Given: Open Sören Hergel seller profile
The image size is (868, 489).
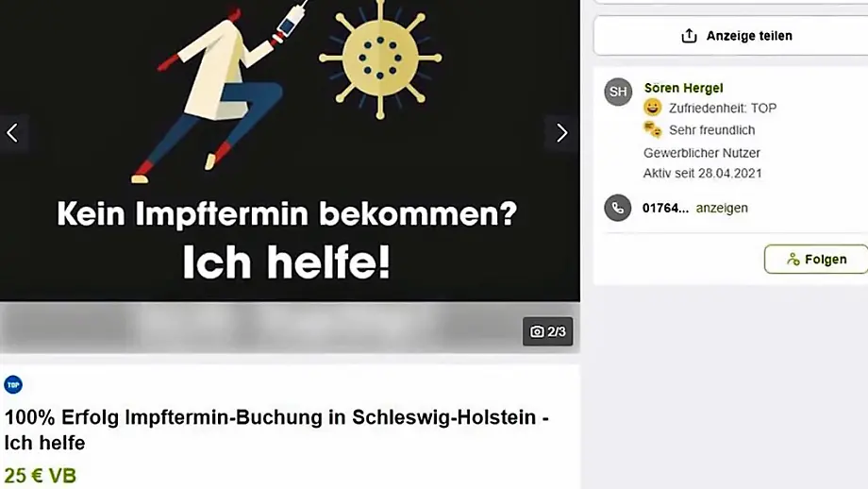Looking at the screenshot, I should click(683, 88).
